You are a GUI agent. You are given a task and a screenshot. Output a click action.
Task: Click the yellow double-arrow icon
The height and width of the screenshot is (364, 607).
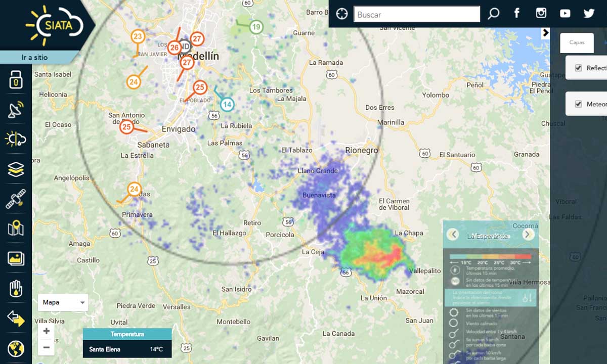[16, 318]
